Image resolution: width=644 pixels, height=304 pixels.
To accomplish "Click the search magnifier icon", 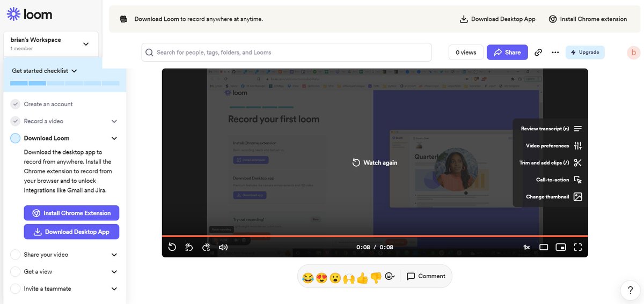I will [149, 53].
